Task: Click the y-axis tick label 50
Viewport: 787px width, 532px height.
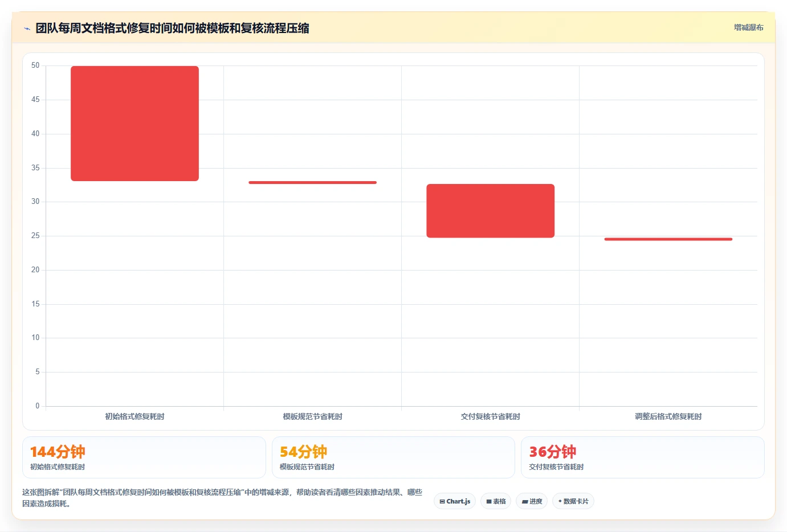Action: click(35, 66)
